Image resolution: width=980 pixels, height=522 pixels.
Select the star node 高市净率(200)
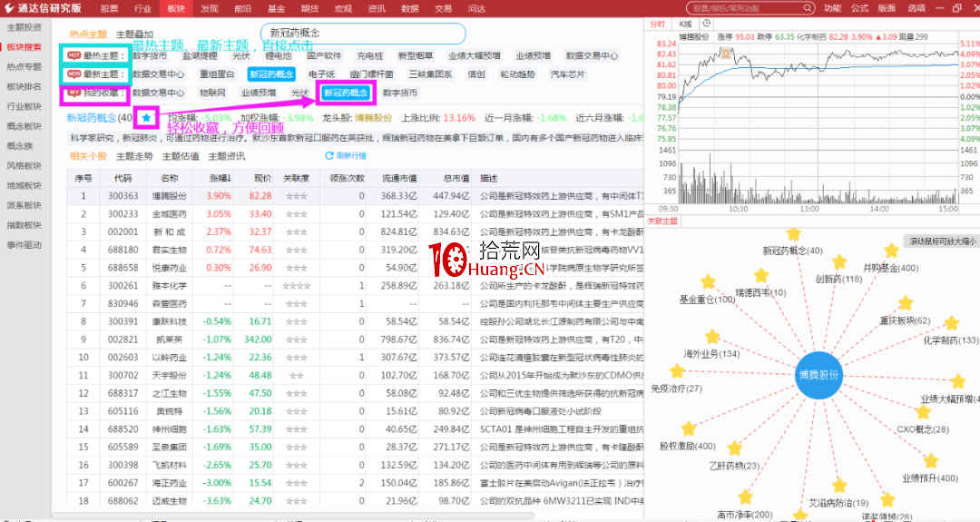click(x=745, y=497)
